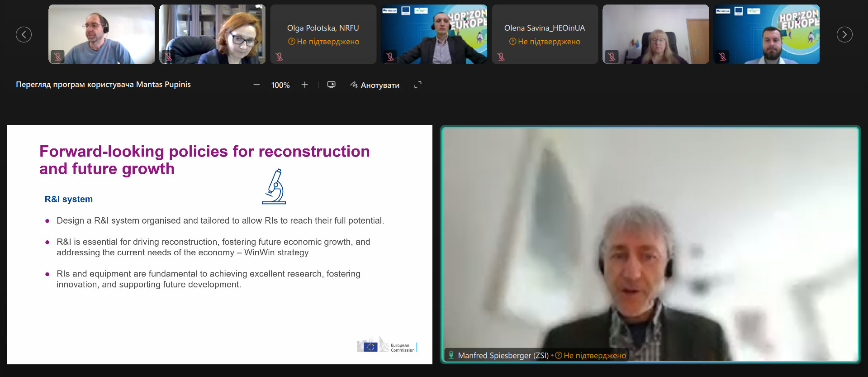868x377 pixels.
Task: Select Olga Polotska, NRFU participant tile
Action: [323, 34]
